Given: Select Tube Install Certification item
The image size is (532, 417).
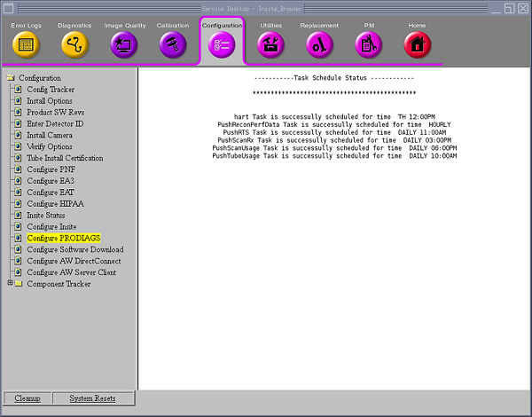Looking at the screenshot, I should coord(65,158).
